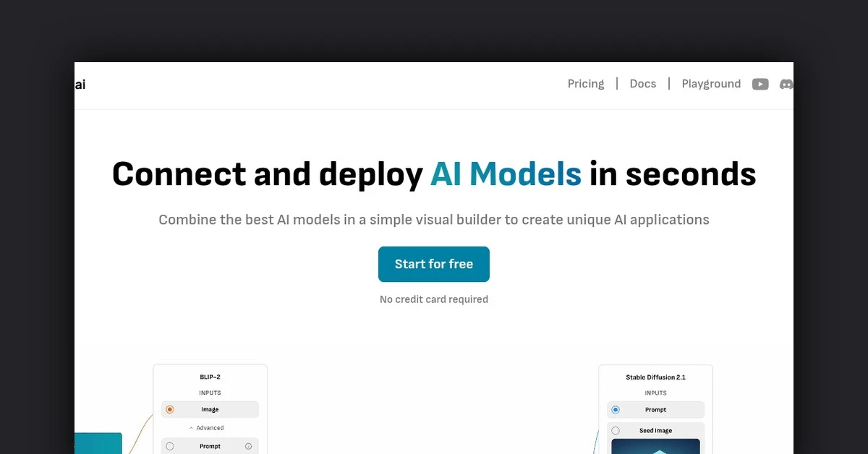
Task: Open the Discord server icon
Action: point(786,84)
